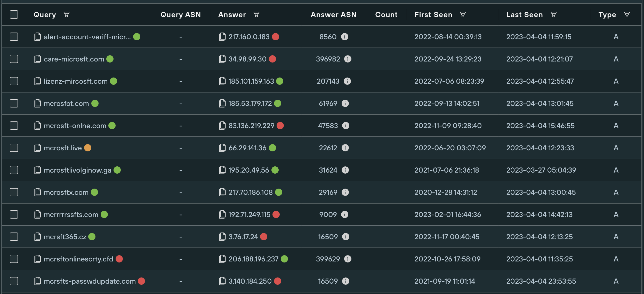644x294 pixels.
Task: View ASN info for 8560
Action: click(x=345, y=37)
